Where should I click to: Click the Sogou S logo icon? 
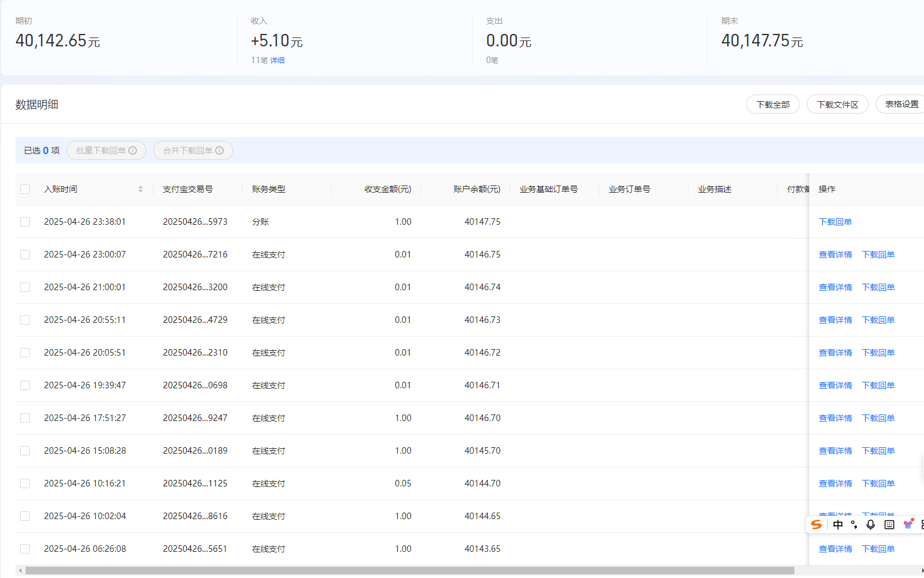(816, 524)
